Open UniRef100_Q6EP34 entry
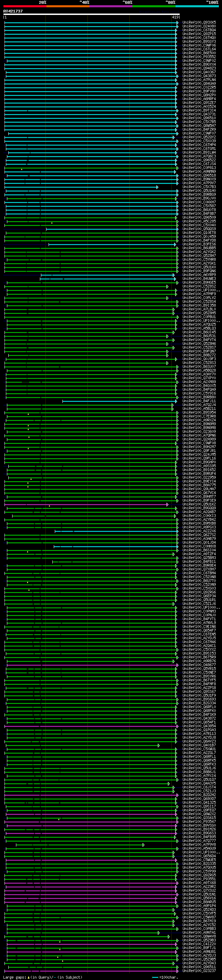The image size is (222, 980). tap(199, 596)
